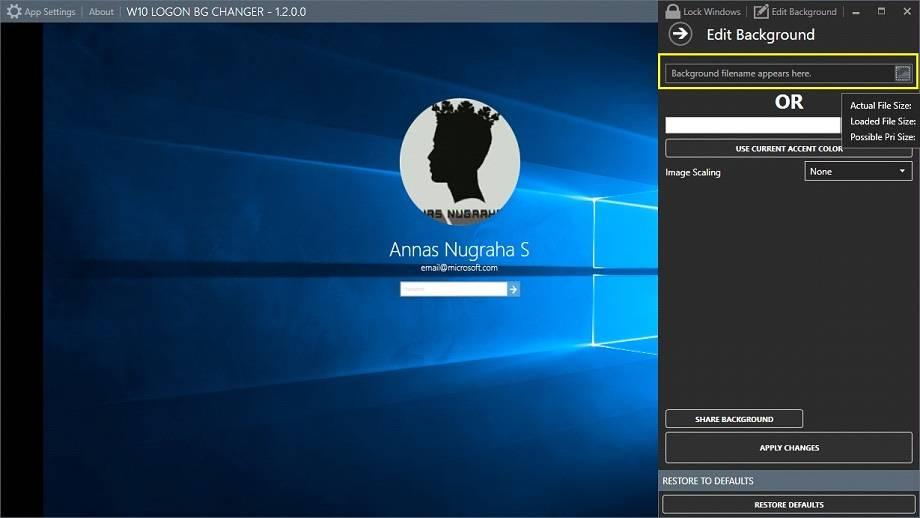Maximize the W10 Logon BG Changer window
The height and width of the screenshot is (518, 920).
(881, 12)
